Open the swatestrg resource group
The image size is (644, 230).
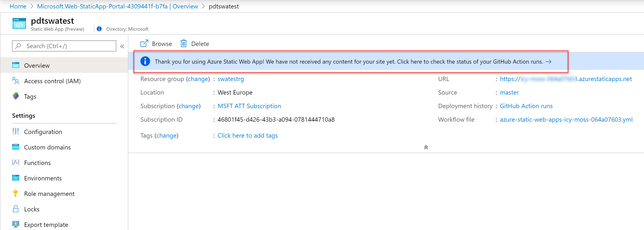230,79
